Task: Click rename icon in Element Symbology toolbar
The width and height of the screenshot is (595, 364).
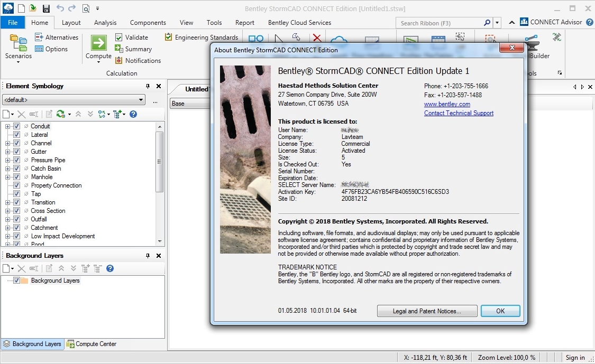Action: (34, 114)
